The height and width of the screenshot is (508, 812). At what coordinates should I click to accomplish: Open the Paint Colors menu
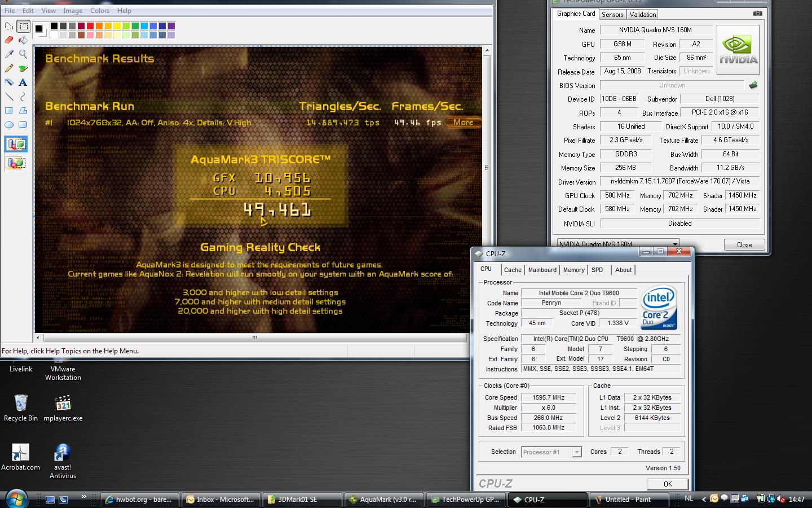pos(100,10)
